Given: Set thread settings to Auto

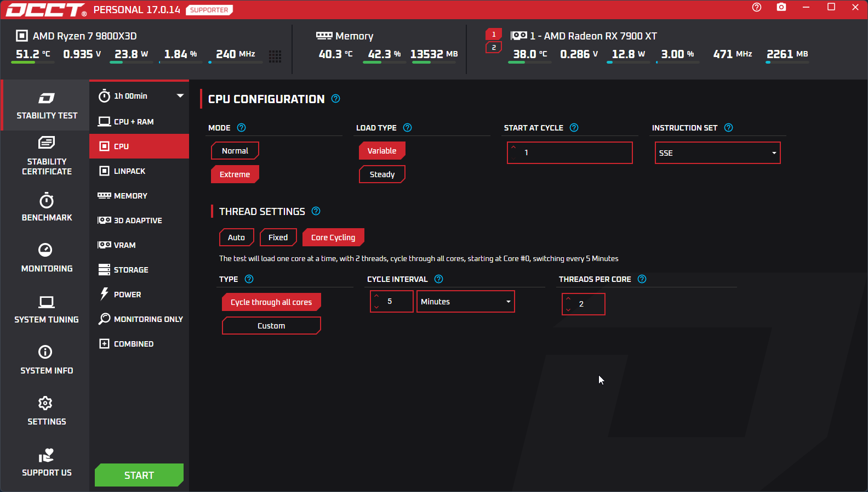Looking at the screenshot, I should click(x=237, y=237).
